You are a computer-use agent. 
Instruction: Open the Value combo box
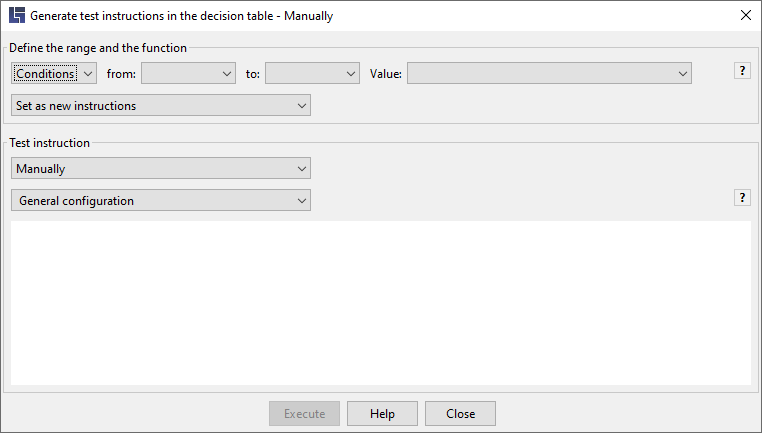point(549,73)
